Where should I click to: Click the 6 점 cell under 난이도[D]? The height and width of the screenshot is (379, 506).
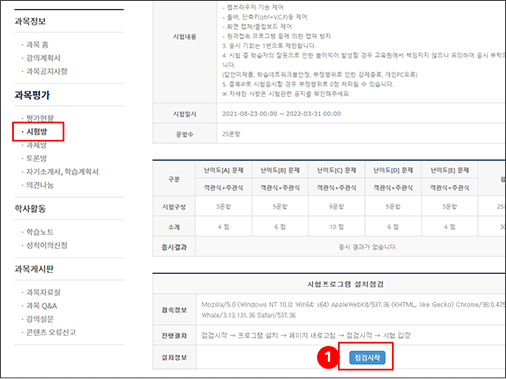coord(393,227)
